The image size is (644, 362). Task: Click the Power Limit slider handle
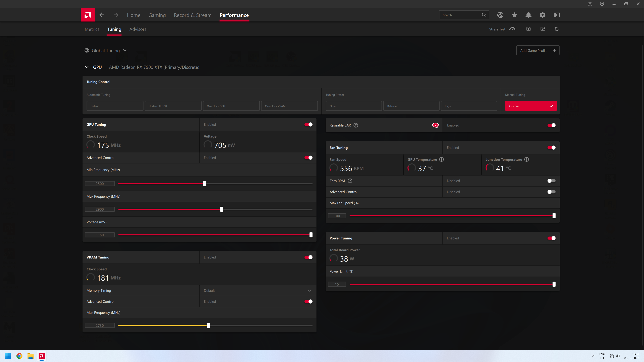554,284
